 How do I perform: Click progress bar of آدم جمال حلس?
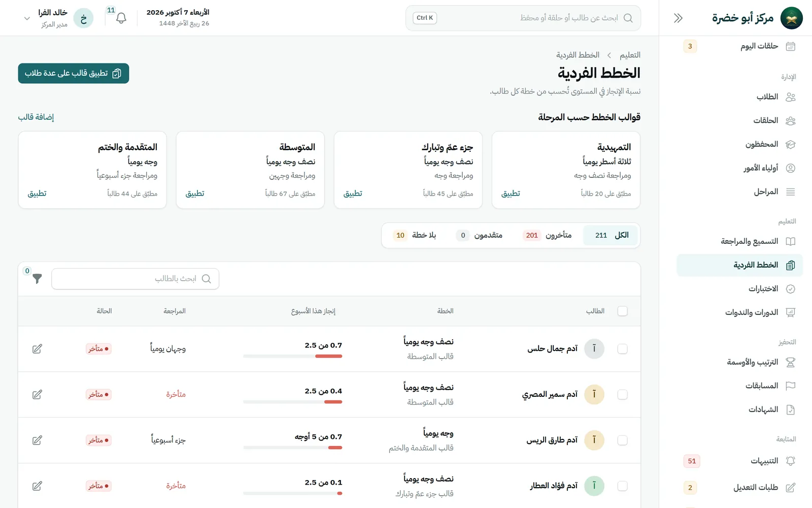click(293, 356)
